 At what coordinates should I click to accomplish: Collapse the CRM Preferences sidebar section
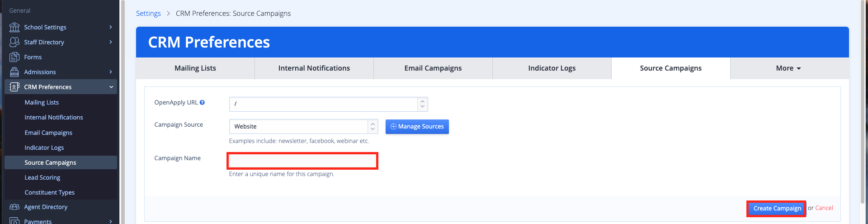(111, 87)
